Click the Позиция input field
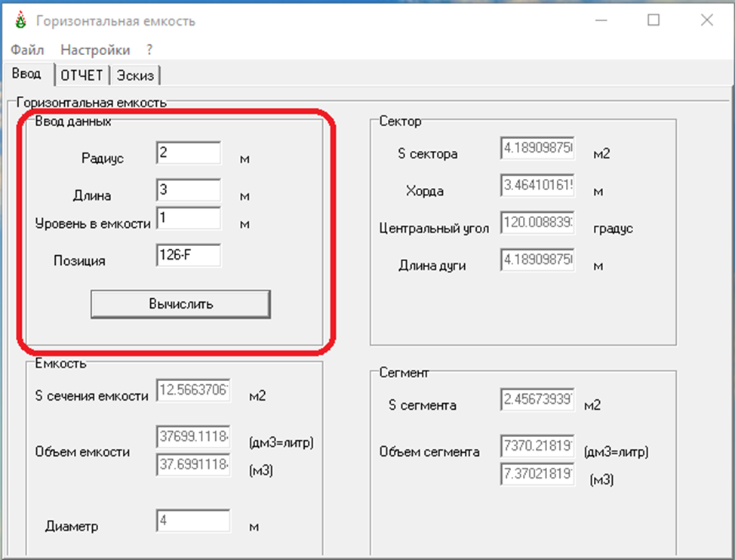Screen dimensions: 735x560 [189, 255]
